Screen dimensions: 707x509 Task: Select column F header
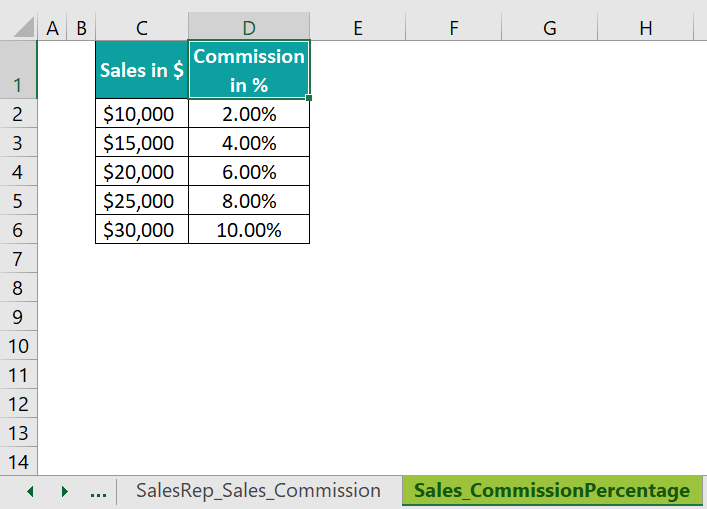tap(454, 28)
